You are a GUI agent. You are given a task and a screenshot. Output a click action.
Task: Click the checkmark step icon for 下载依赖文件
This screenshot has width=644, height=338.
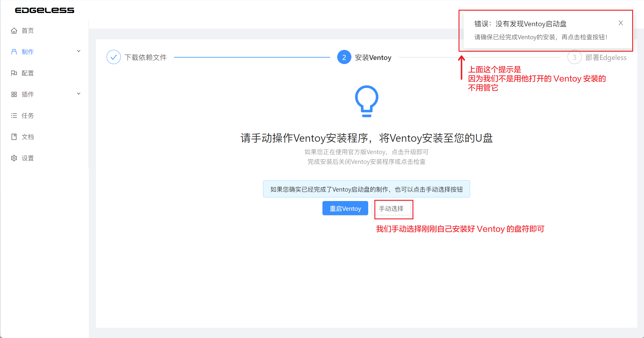114,57
